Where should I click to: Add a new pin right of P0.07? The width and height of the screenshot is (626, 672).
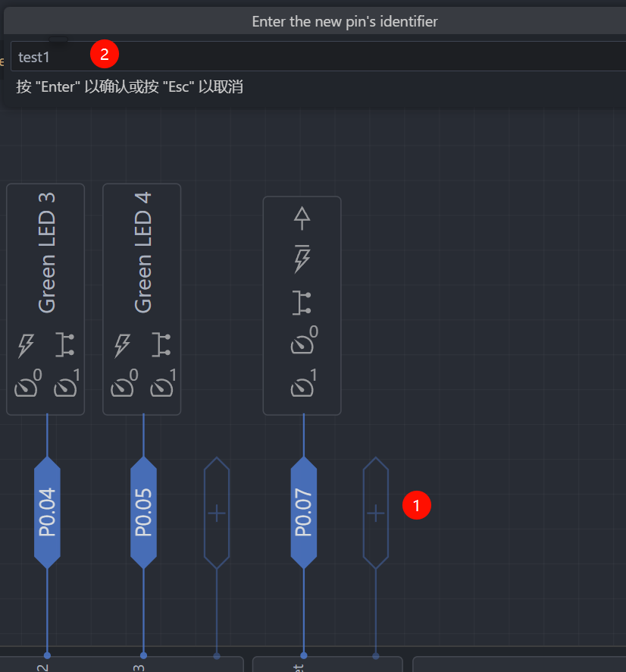click(376, 513)
